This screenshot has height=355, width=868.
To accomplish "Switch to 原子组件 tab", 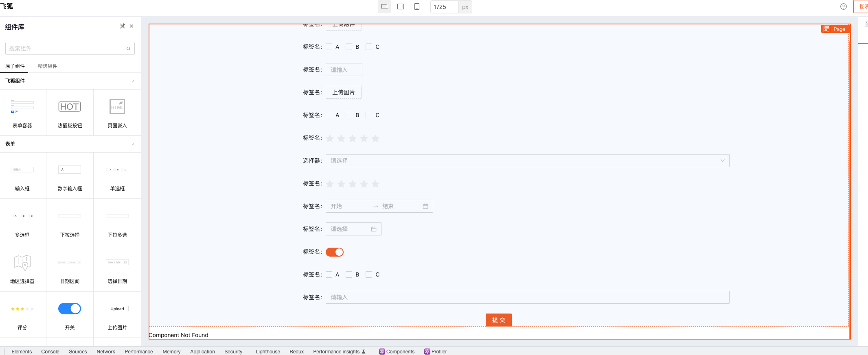I will click(x=15, y=66).
